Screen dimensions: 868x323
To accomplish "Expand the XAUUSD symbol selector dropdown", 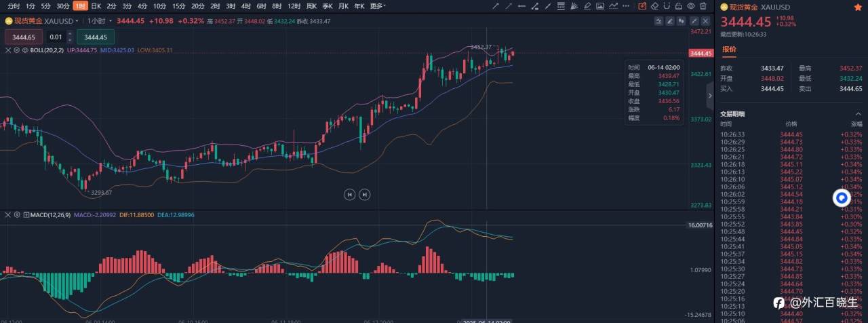I will click(x=77, y=21).
